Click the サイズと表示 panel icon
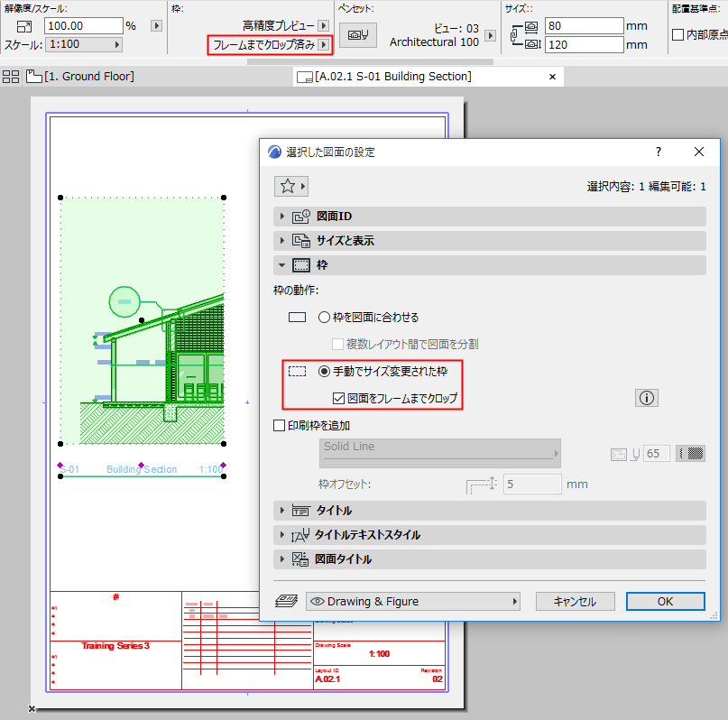Image resolution: width=728 pixels, height=720 pixels. (301, 241)
